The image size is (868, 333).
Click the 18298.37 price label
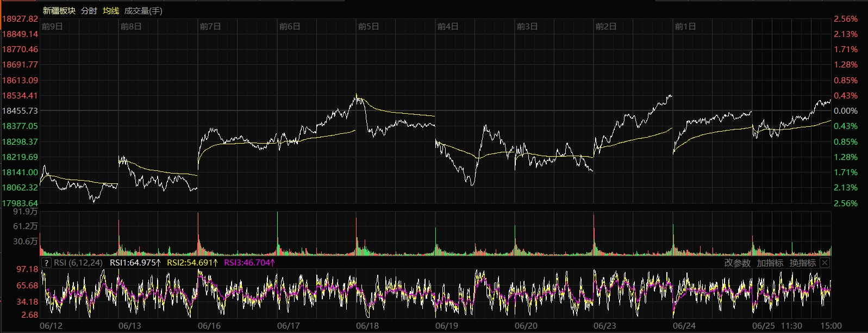[20, 141]
